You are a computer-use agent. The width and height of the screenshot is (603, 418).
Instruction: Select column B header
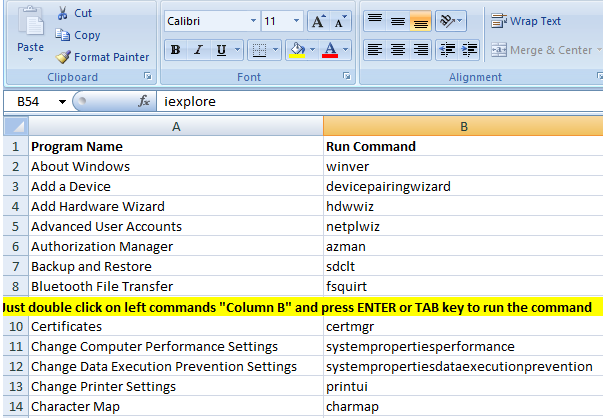pyautogui.click(x=463, y=126)
